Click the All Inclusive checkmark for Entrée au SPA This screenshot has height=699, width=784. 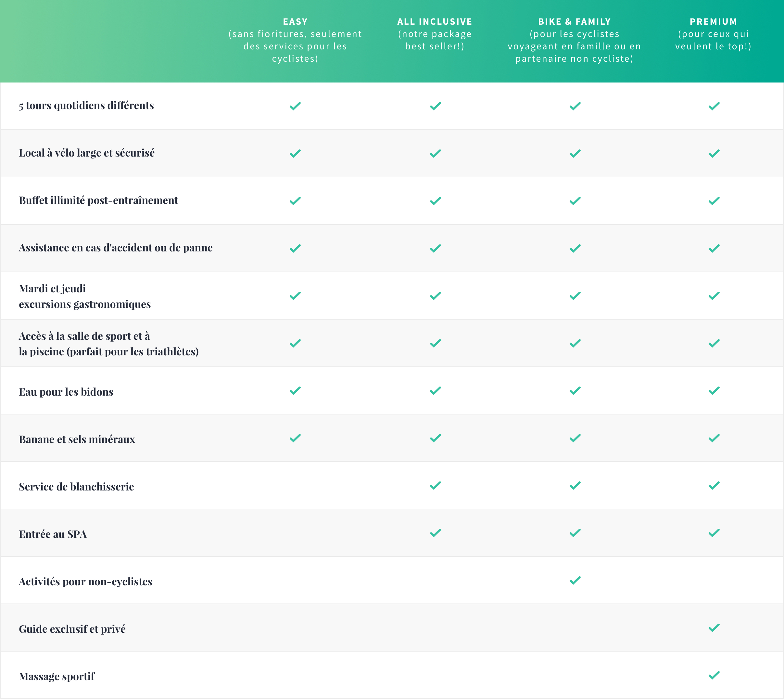click(x=435, y=533)
